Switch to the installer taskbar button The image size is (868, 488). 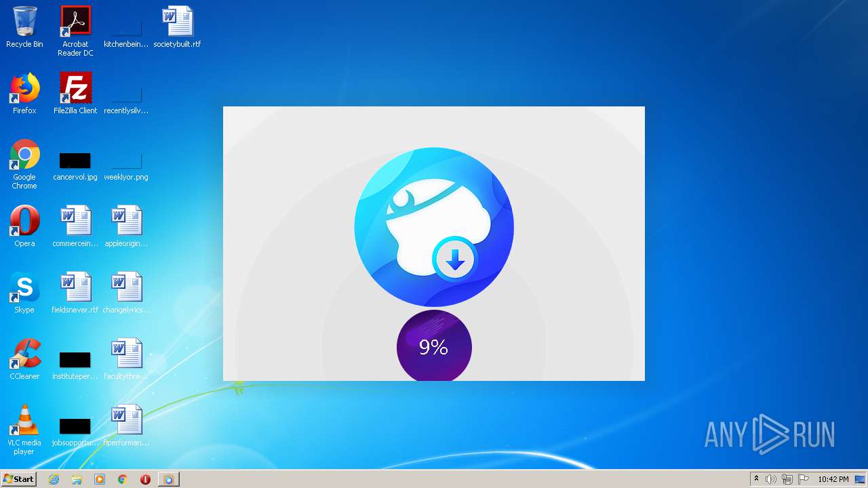[168, 479]
